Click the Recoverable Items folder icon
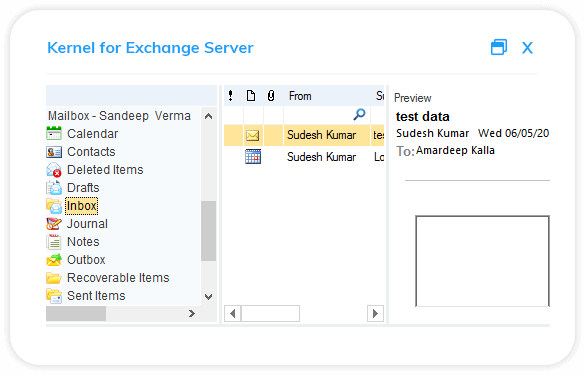This screenshot has width=585, height=375. [x=54, y=278]
